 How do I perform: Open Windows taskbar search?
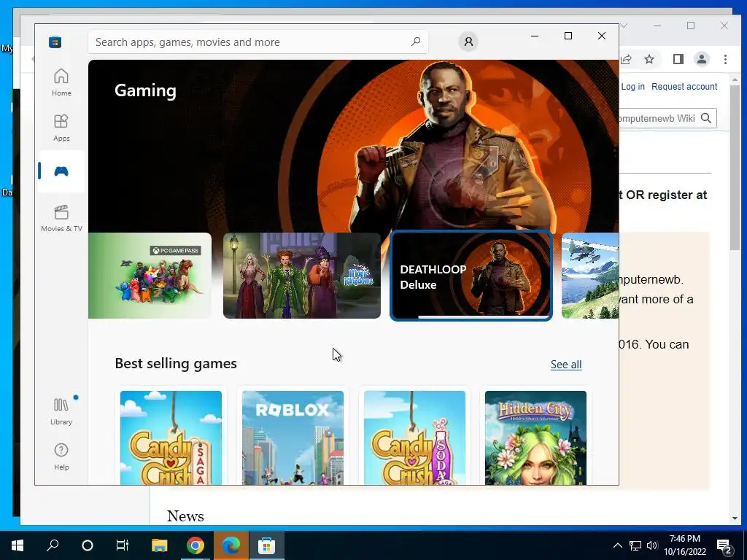(53, 545)
